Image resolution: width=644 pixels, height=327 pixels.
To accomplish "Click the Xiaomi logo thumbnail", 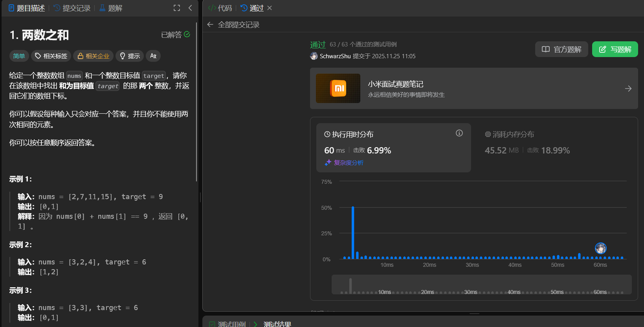I will [338, 89].
